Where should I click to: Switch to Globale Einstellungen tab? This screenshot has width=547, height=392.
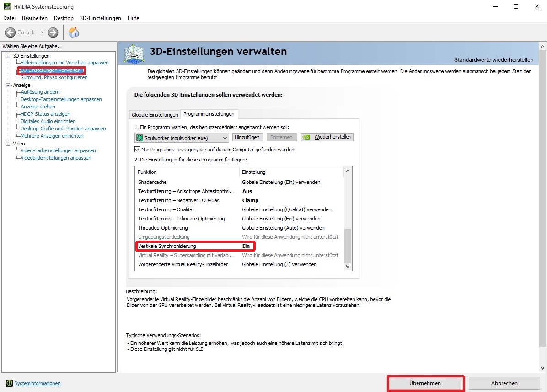click(155, 114)
